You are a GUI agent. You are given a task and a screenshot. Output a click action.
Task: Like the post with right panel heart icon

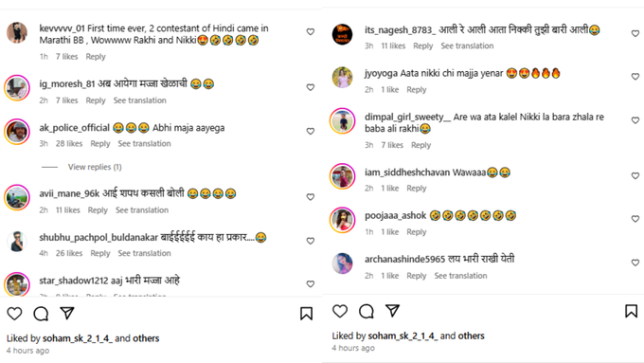pos(340,311)
